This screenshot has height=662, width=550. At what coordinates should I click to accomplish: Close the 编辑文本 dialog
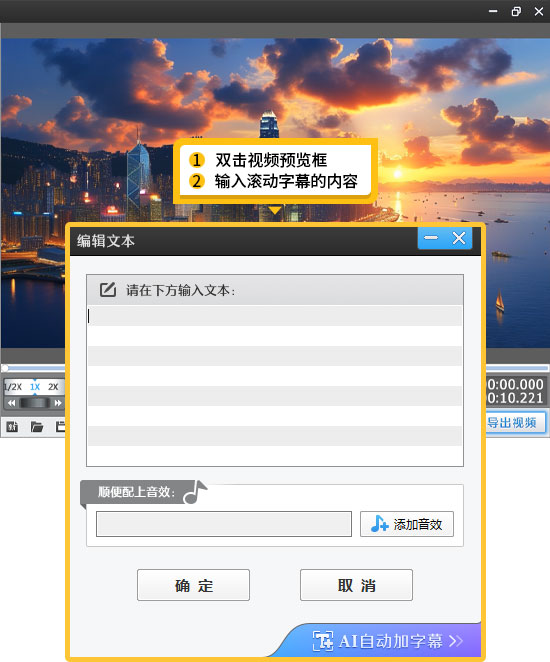point(459,238)
